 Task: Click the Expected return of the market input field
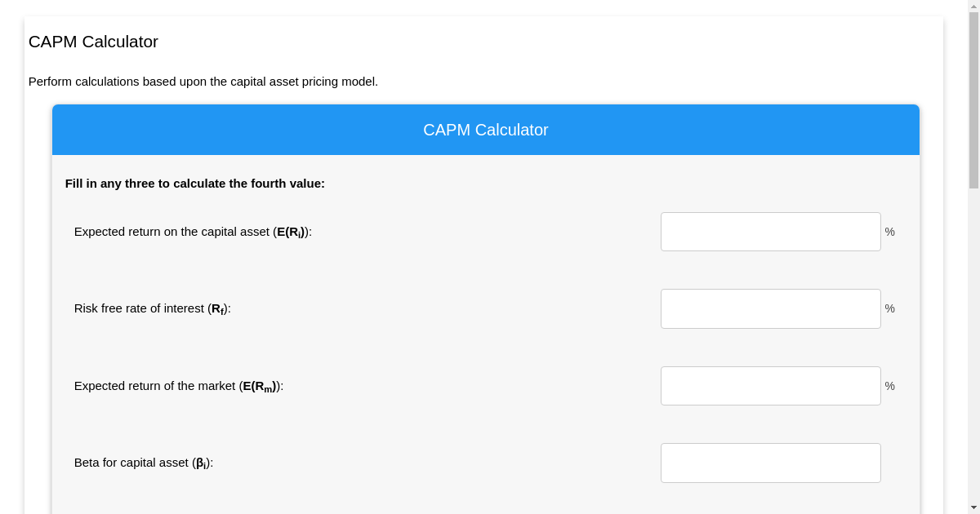coord(770,385)
